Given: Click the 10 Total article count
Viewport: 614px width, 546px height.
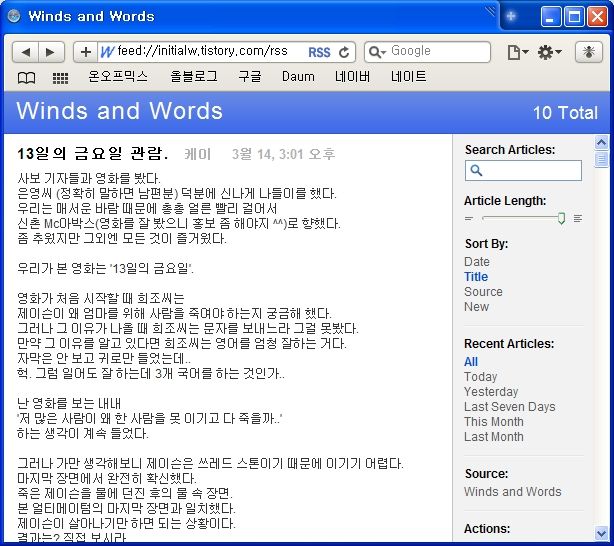Looking at the screenshot, I should (x=565, y=113).
